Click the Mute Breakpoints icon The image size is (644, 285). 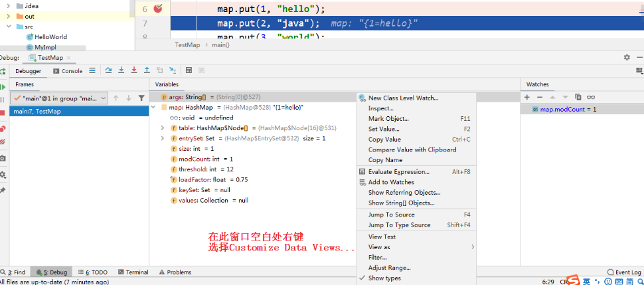coord(3,142)
